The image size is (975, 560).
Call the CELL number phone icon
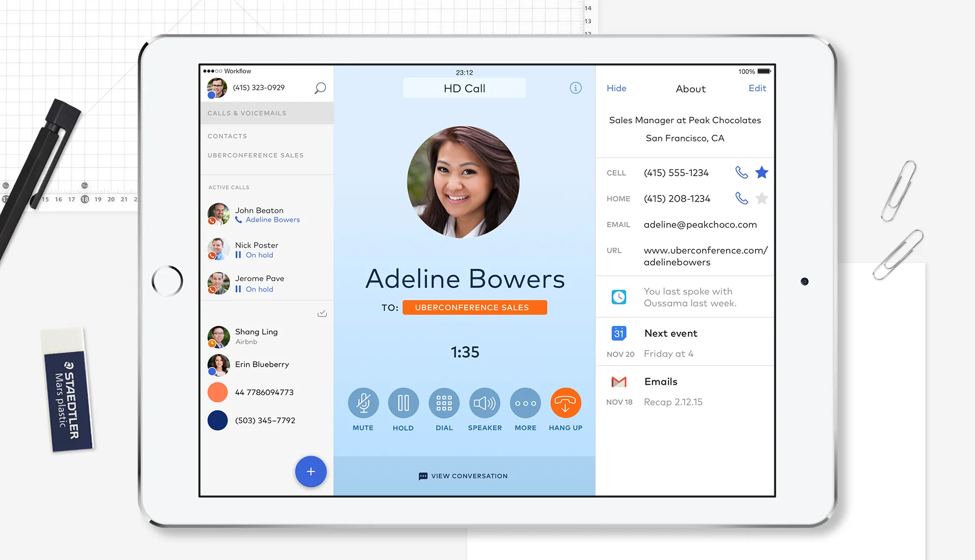pyautogui.click(x=742, y=172)
